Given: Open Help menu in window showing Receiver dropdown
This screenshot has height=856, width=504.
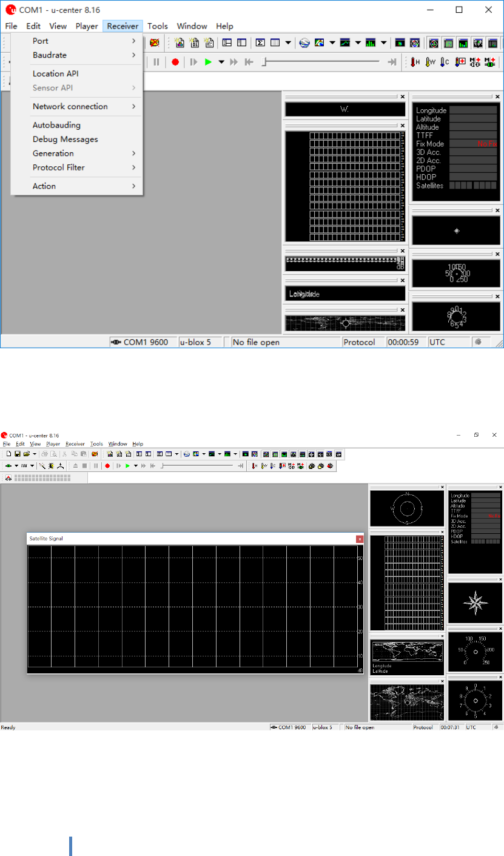Looking at the screenshot, I should pos(224,26).
